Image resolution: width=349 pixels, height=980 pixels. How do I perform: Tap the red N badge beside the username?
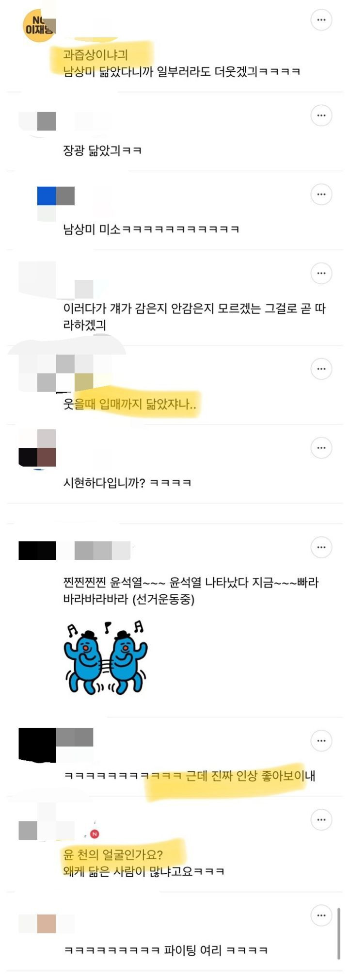click(x=95, y=834)
